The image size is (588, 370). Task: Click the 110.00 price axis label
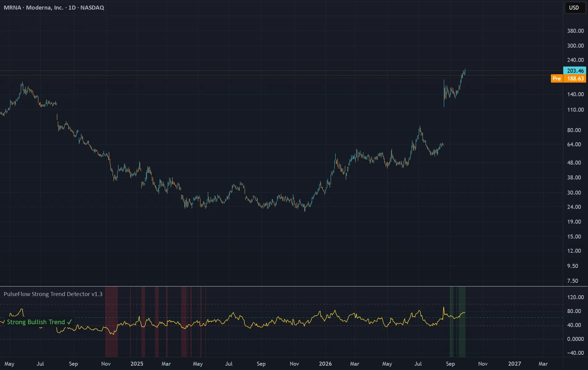coord(575,110)
